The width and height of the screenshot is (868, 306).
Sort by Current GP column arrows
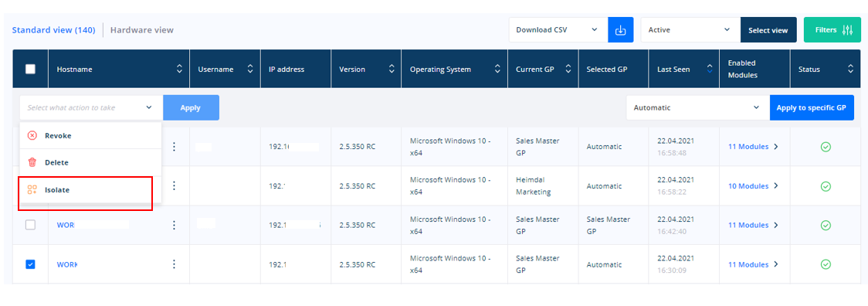[x=568, y=70]
